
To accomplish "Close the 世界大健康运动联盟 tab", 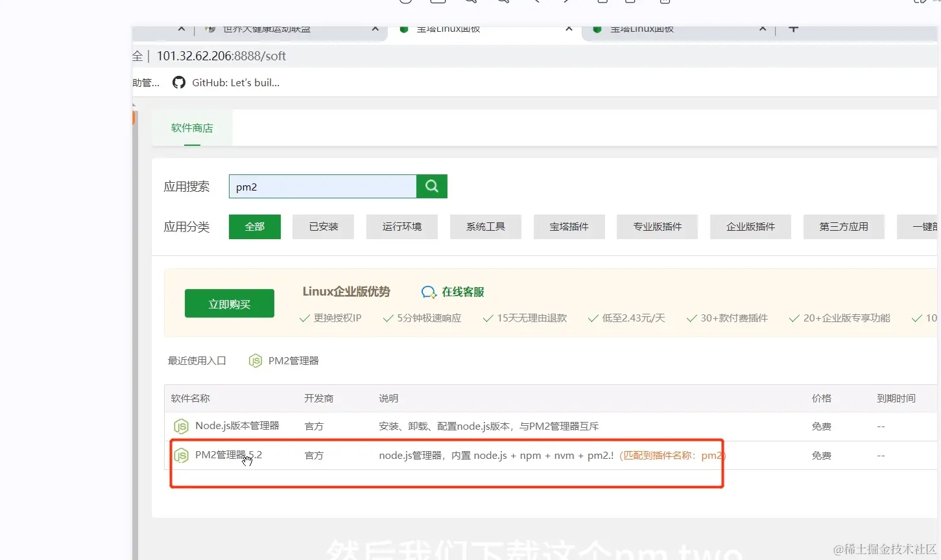I will (375, 29).
